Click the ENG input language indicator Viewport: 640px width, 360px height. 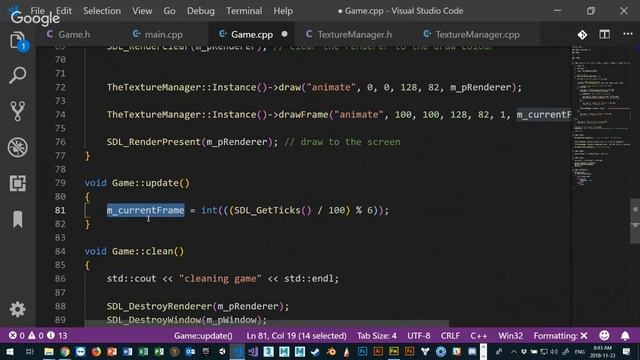click(x=580, y=351)
